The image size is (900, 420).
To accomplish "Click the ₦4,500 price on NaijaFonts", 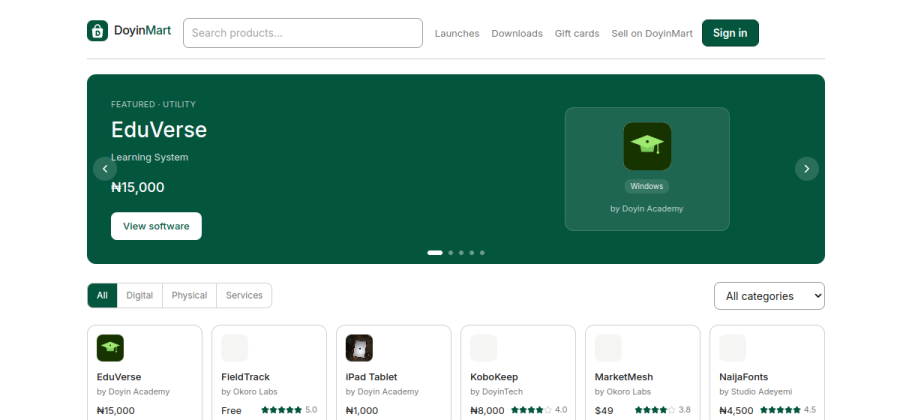I will [x=736, y=411].
